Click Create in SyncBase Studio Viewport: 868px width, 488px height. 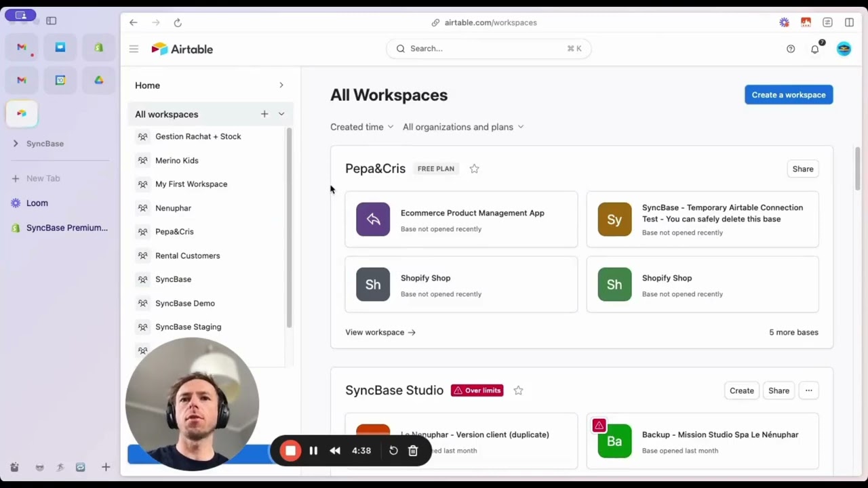741,390
